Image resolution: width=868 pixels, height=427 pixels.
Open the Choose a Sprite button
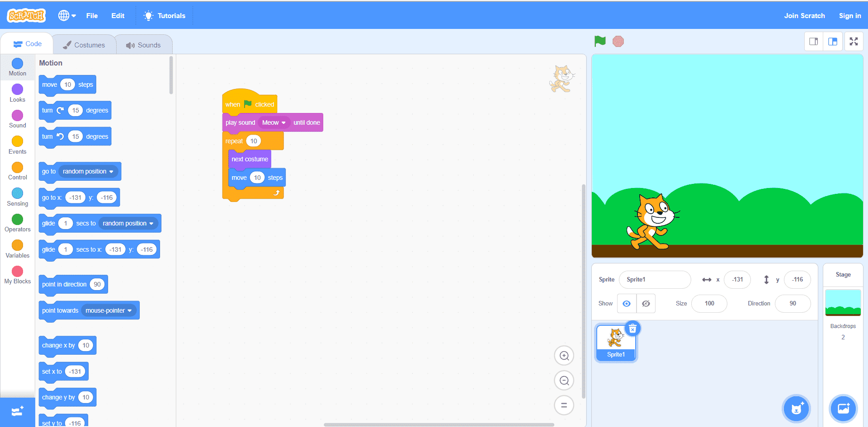click(796, 409)
